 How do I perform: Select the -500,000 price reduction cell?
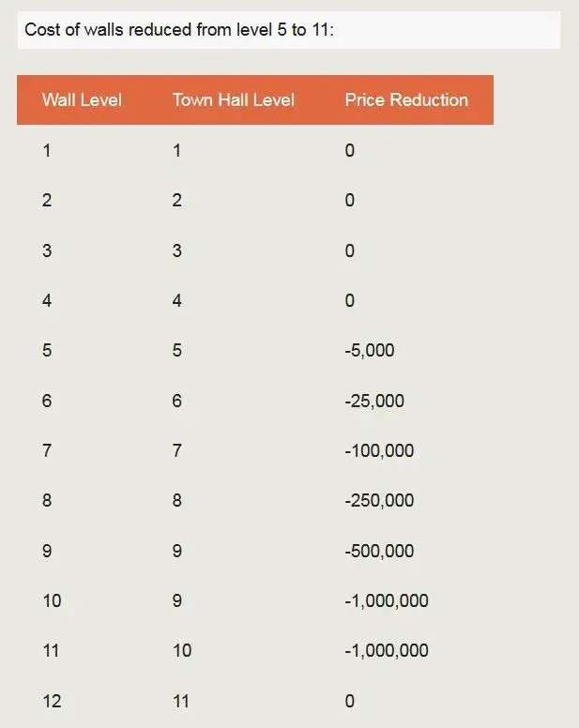pos(379,552)
